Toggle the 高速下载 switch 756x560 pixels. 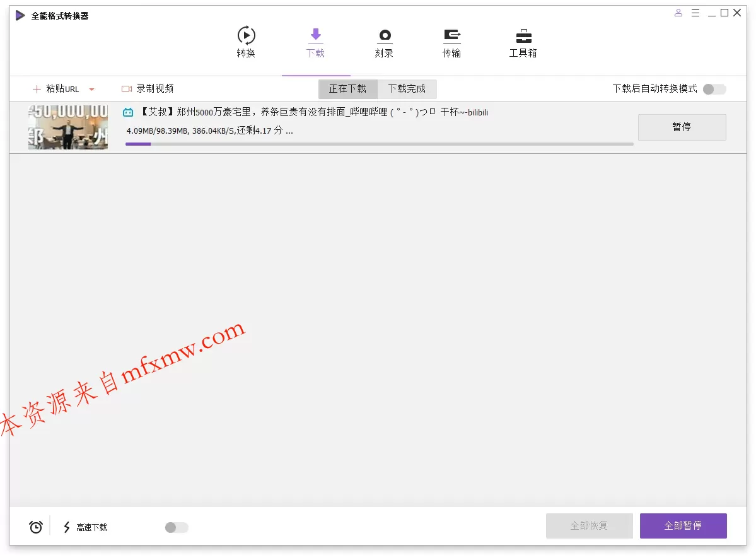tap(177, 527)
